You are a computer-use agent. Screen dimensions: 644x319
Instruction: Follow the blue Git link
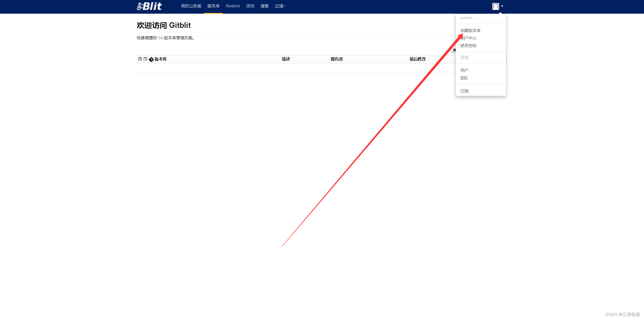[x=161, y=38]
